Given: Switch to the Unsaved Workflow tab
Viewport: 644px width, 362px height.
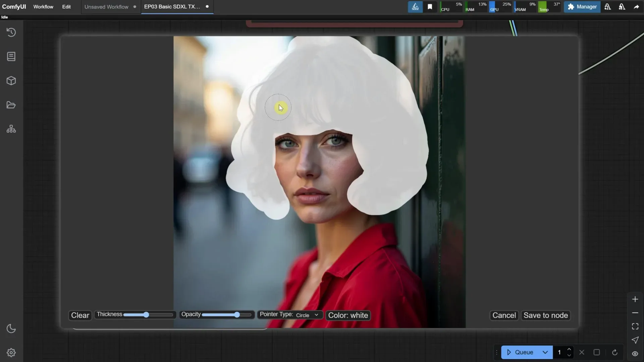Looking at the screenshot, I should [106, 7].
